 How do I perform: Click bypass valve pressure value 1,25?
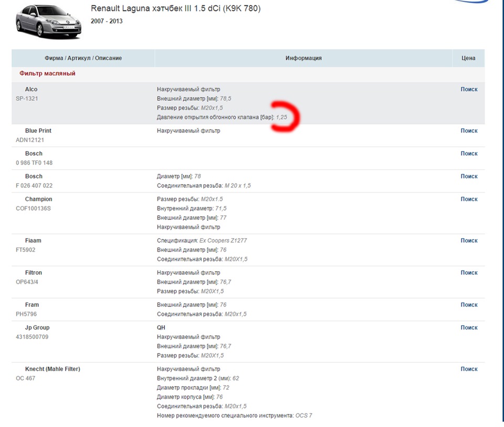[281, 117]
